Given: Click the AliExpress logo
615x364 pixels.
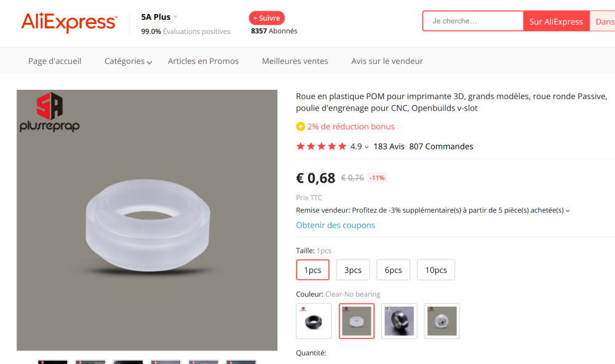Looking at the screenshot, I should [x=69, y=22].
